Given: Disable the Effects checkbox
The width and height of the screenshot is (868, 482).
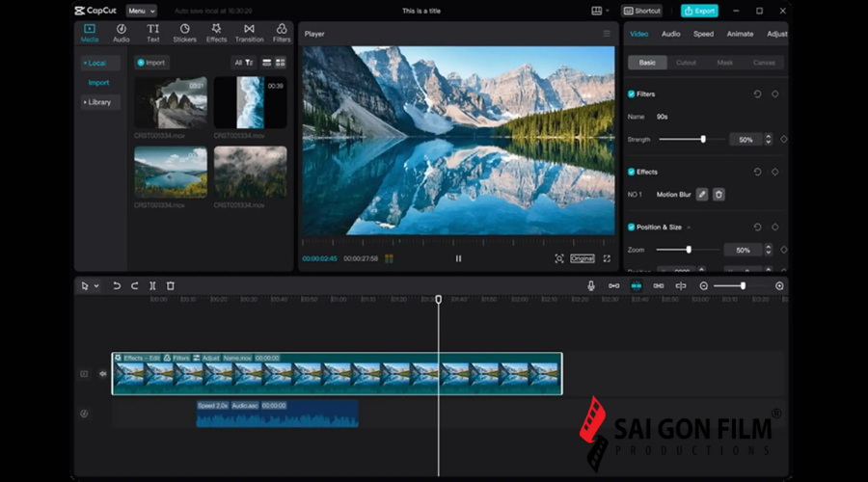Looking at the screenshot, I should [x=632, y=173].
